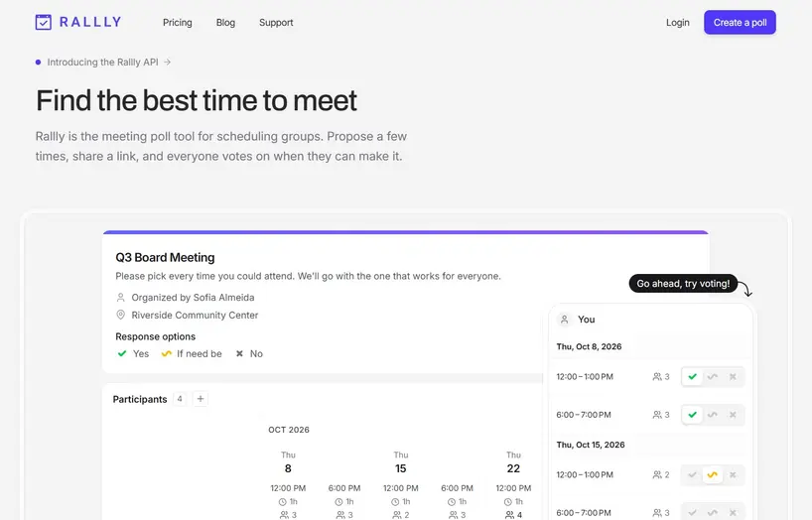
Task: Click the Participants heading
Action: click(140, 399)
